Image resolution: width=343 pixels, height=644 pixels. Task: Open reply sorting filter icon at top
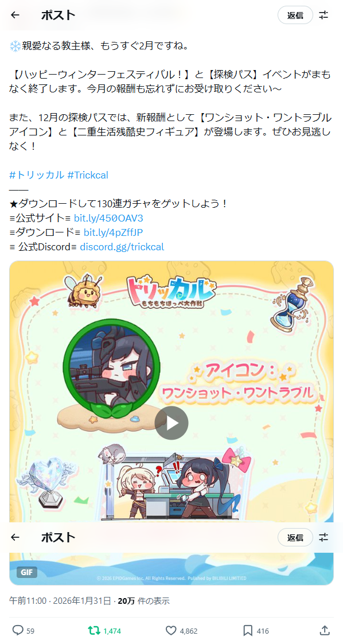[323, 15]
